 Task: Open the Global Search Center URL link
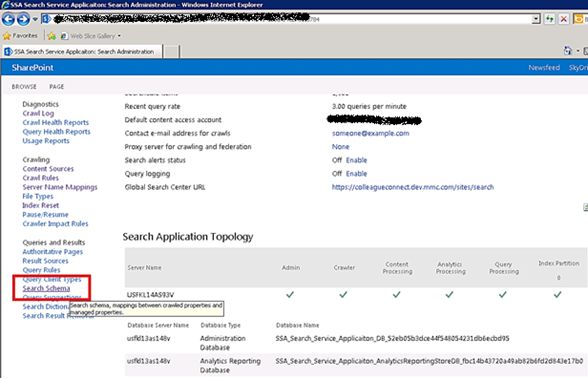[413, 187]
